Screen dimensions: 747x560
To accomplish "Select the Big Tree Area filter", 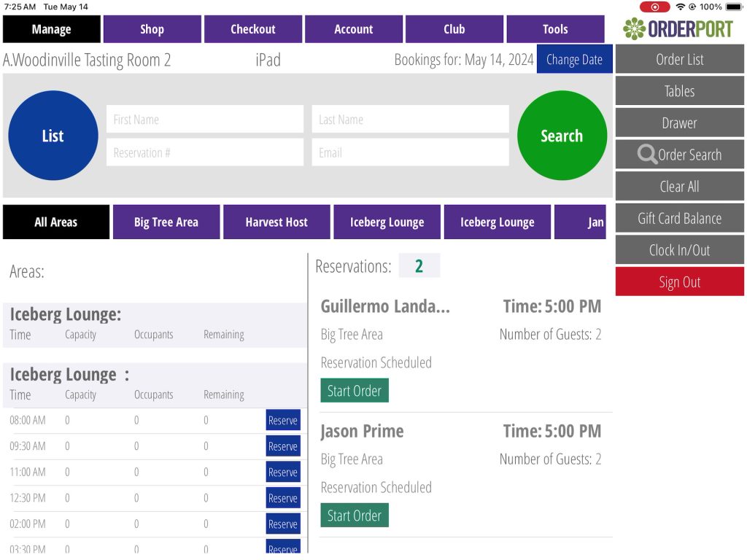I will (x=166, y=222).
